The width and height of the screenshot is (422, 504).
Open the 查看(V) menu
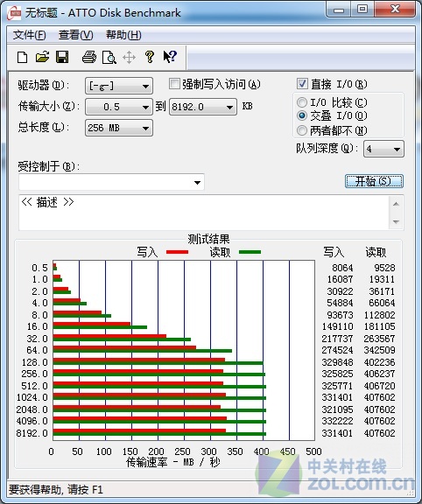click(75, 35)
